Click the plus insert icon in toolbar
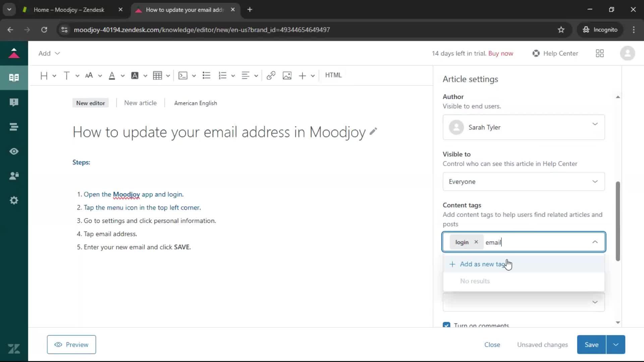 click(x=302, y=75)
